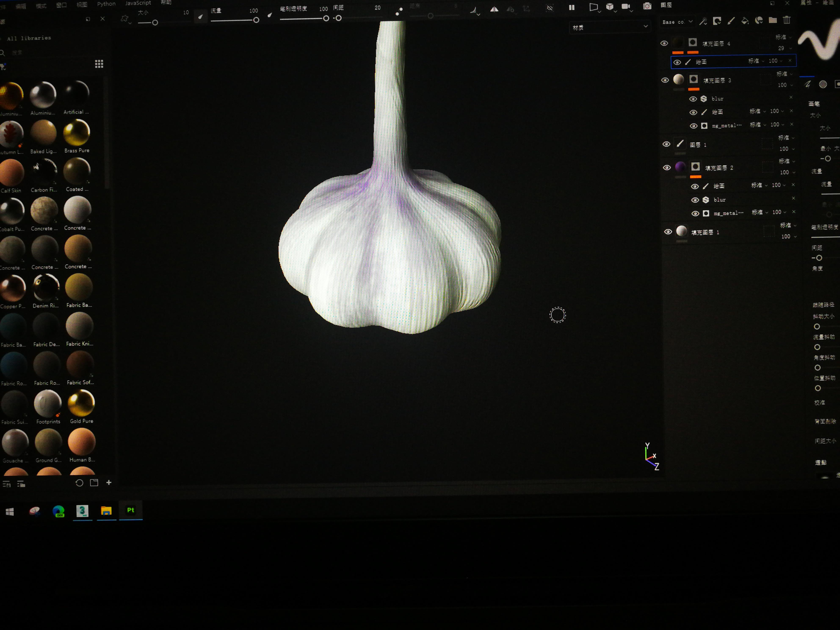Open the opacity dropdown of 填充图层 2
Image resolution: width=840 pixels, height=630 pixels.
[x=787, y=172]
